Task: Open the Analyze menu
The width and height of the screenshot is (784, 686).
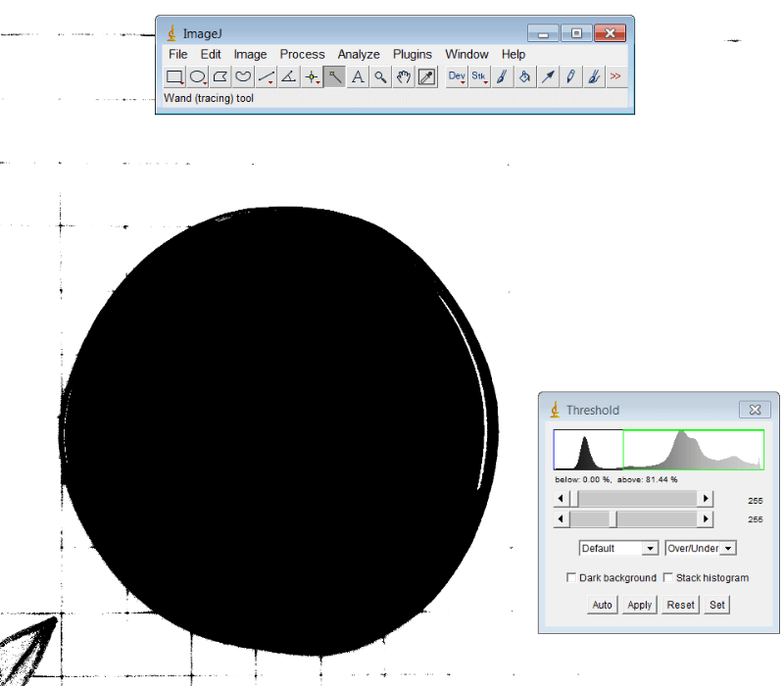Action: click(359, 54)
